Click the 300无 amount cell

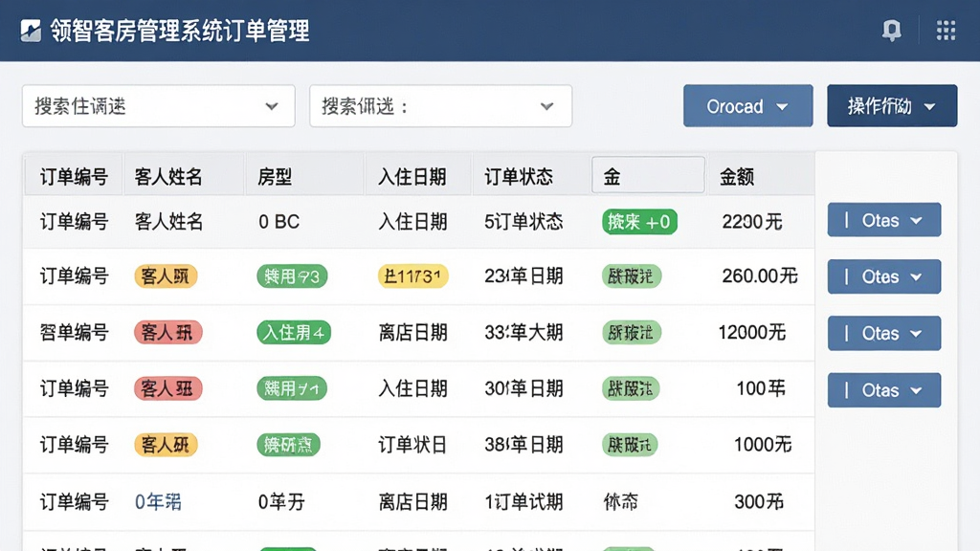tap(759, 501)
